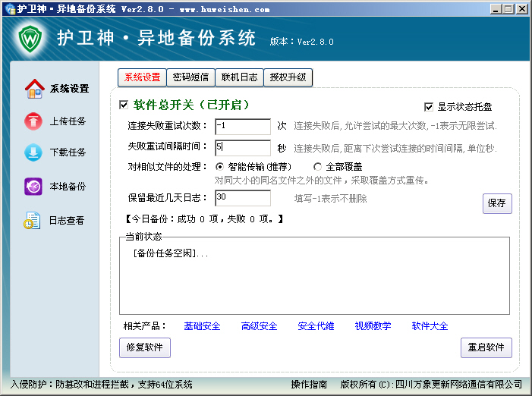Click the [备份任务空闲]... status text

pos(171,253)
